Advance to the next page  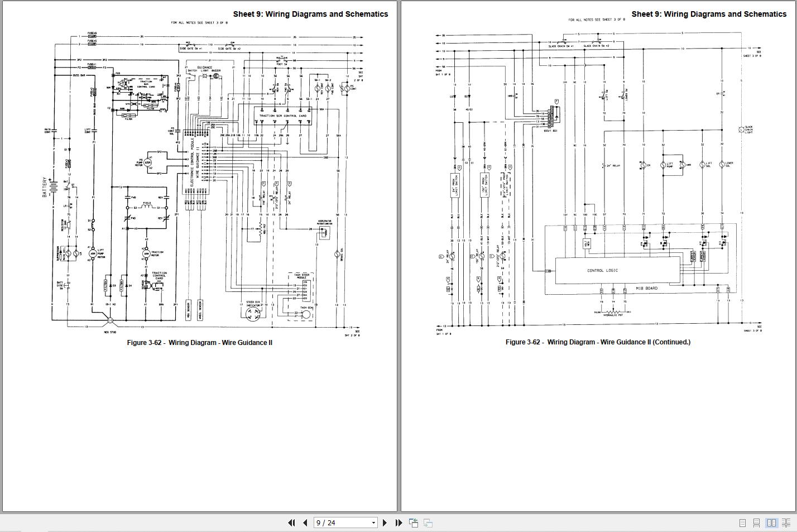[385, 523]
